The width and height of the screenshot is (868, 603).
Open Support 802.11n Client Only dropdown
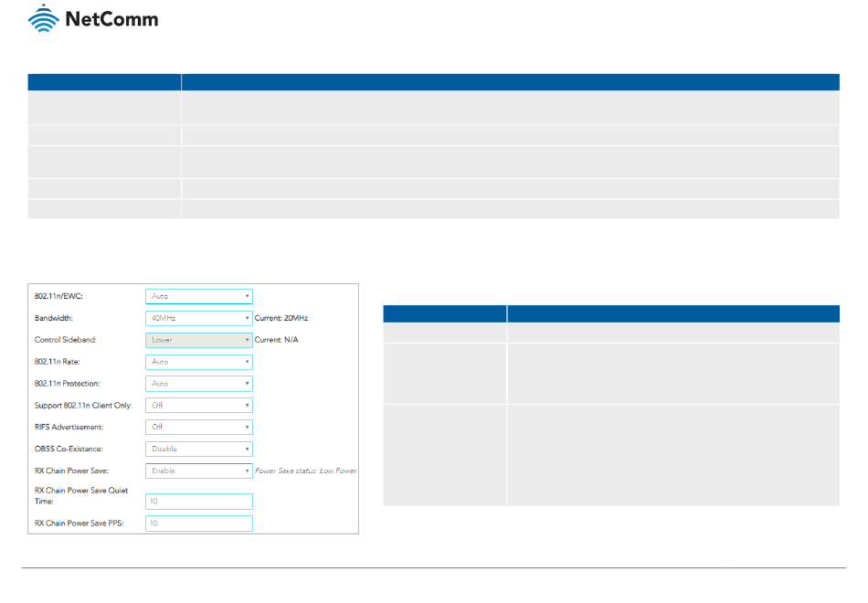[x=199, y=406]
